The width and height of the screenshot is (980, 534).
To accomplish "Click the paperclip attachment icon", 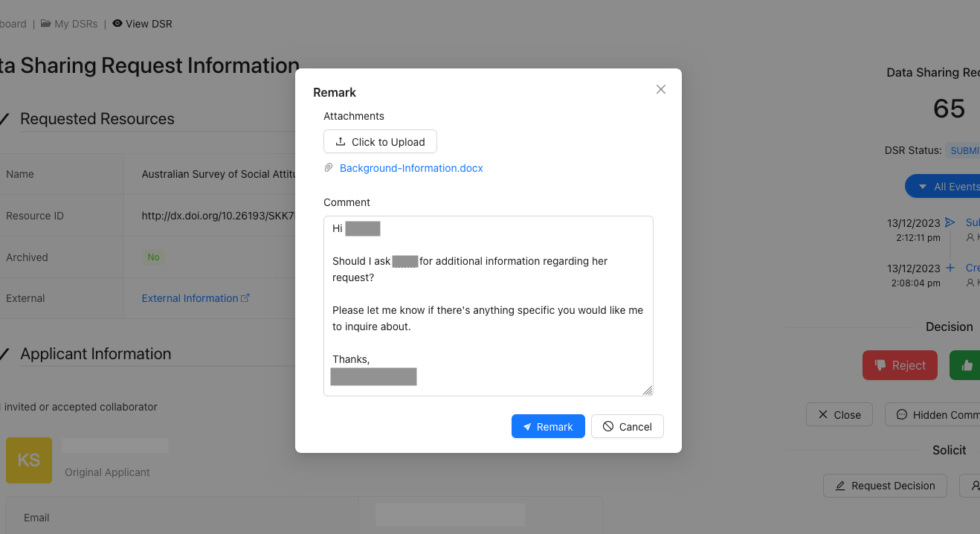I will [x=329, y=168].
